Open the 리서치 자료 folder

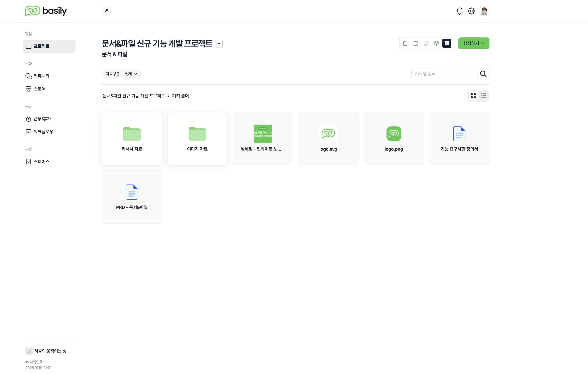pyautogui.click(x=132, y=138)
